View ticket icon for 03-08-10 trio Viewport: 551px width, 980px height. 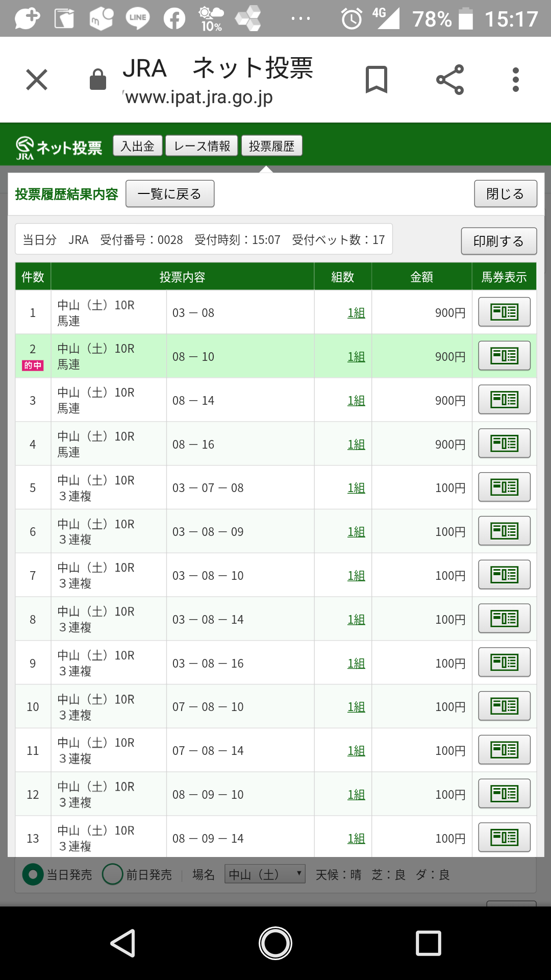504,575
